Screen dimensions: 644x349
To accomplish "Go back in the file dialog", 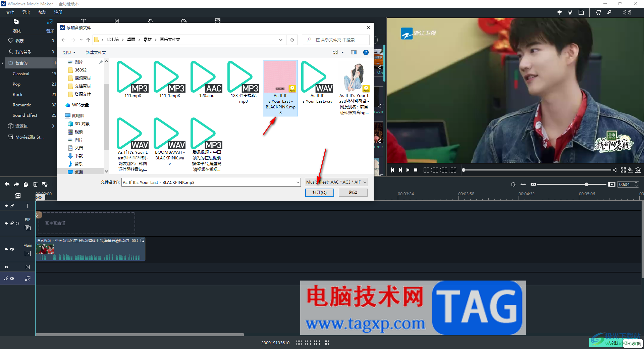I will coord(63,40).
